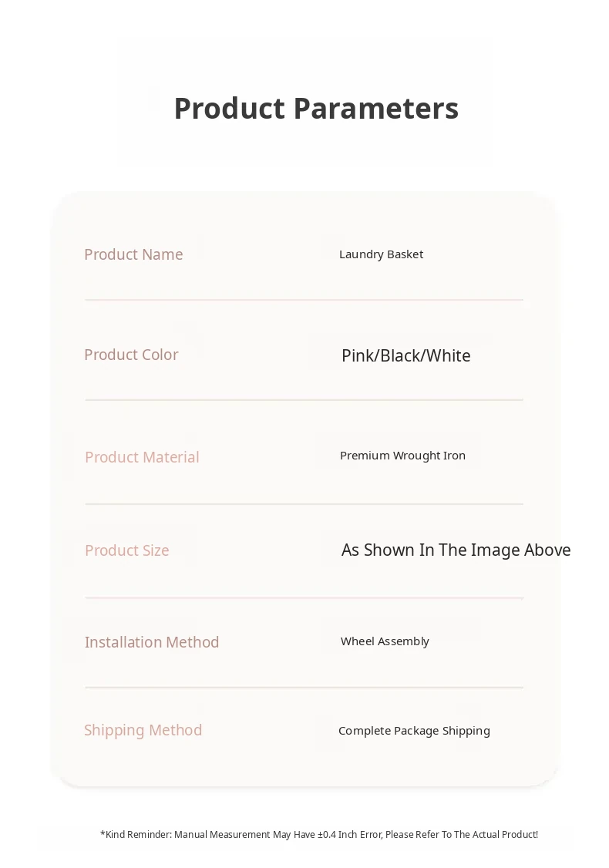The width and height of the screenshot is (609, 868).
Task: Click As Shown In The Image Above
Action: (x=456, y=550)
